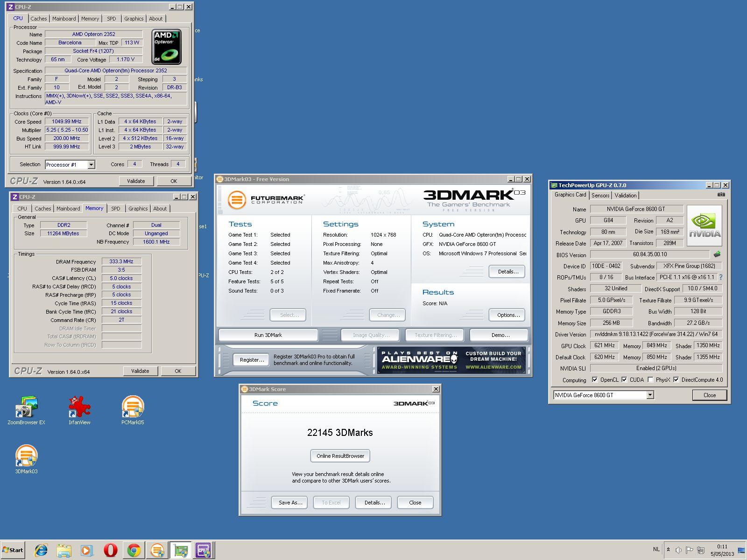Click Details... in 3DMark Score dialog

374,503
